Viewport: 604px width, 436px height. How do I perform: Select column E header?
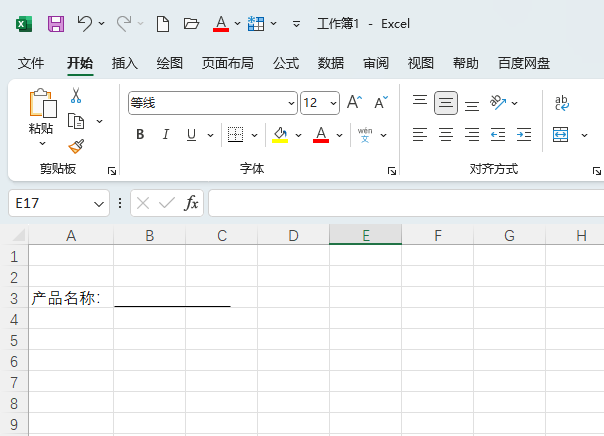(365, 235)
